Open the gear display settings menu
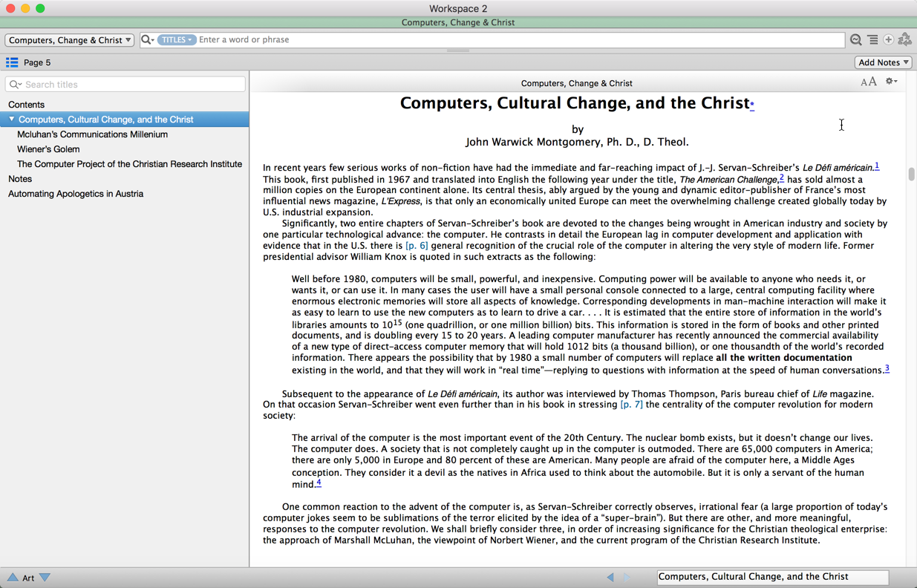917x588 pixels. [891, 82]
